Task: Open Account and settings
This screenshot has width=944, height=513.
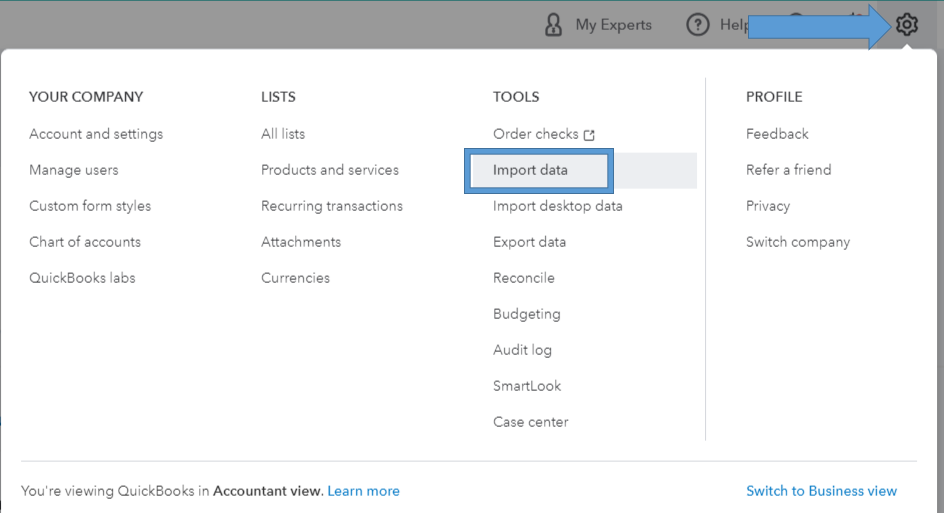Action: click(96, 134)
